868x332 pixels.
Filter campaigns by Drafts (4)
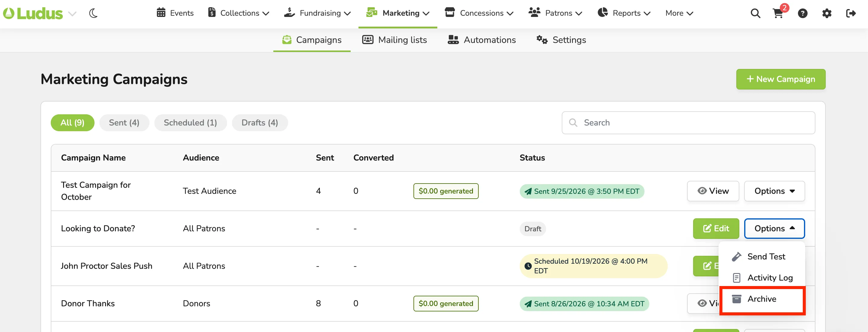tap(260, 123)
